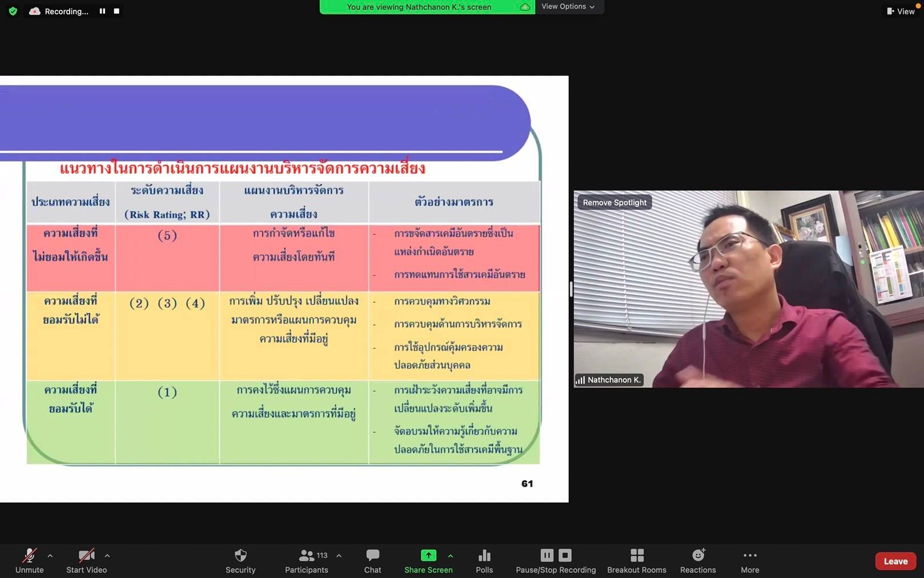Stop recording using top square icon
This screenshot has width=924, height=578.
coord(116,11)
